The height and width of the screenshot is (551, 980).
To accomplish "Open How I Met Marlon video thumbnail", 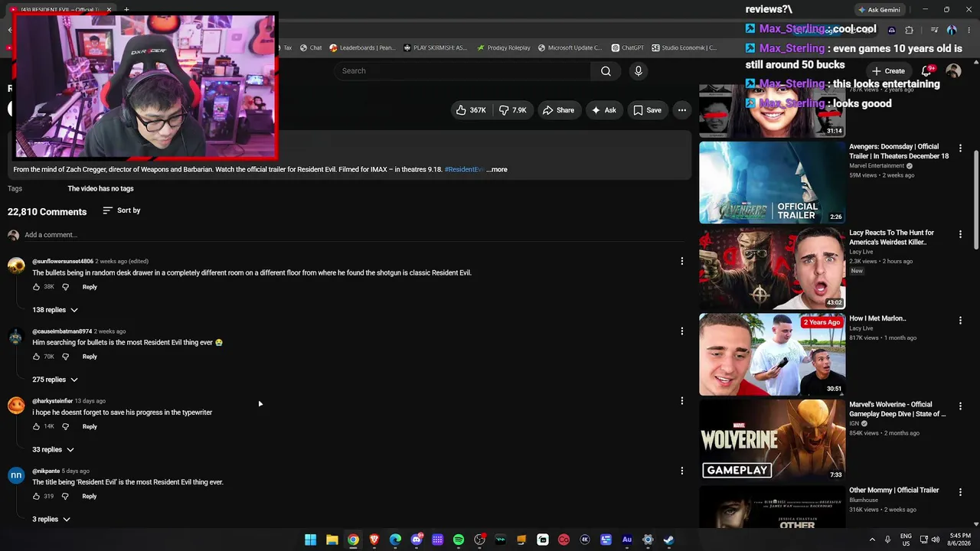I will pos(772,354).
